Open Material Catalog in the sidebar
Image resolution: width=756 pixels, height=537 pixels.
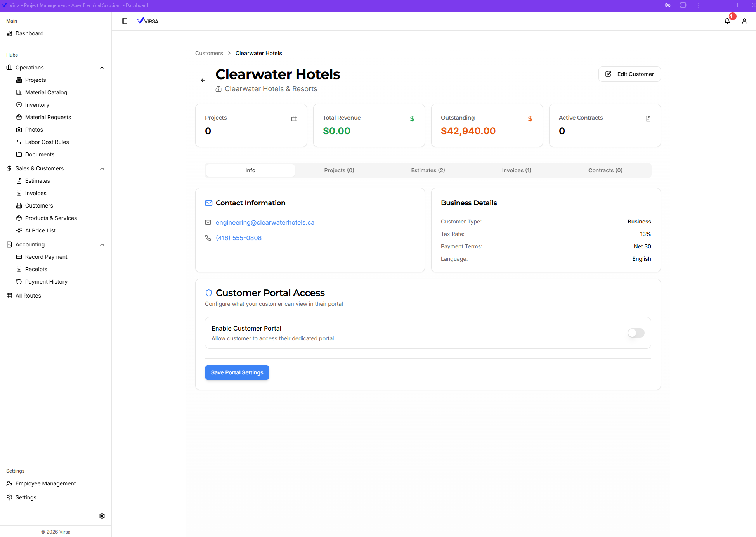(46, 92)
